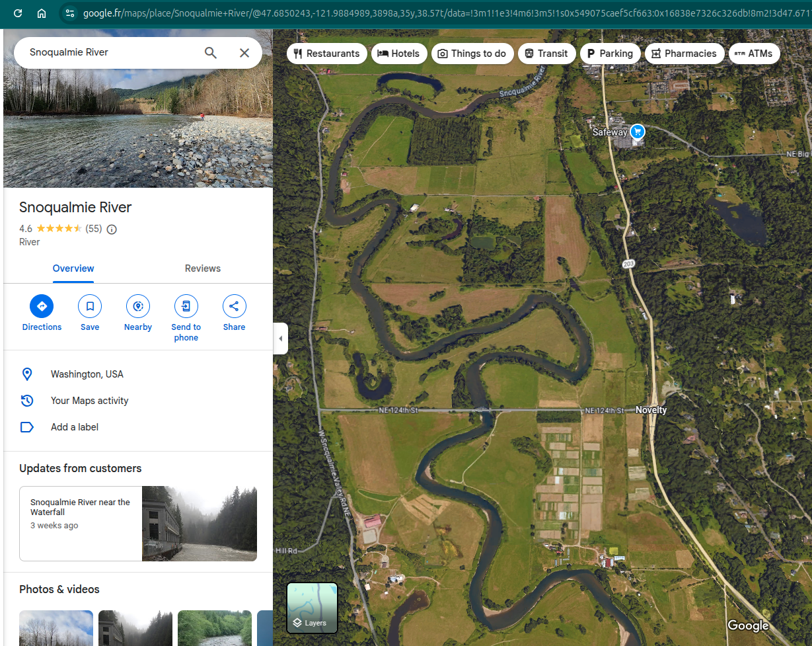Screen dimensions: 812x646
Task: Clear search with the X icon
Action: tap(244, 53)
